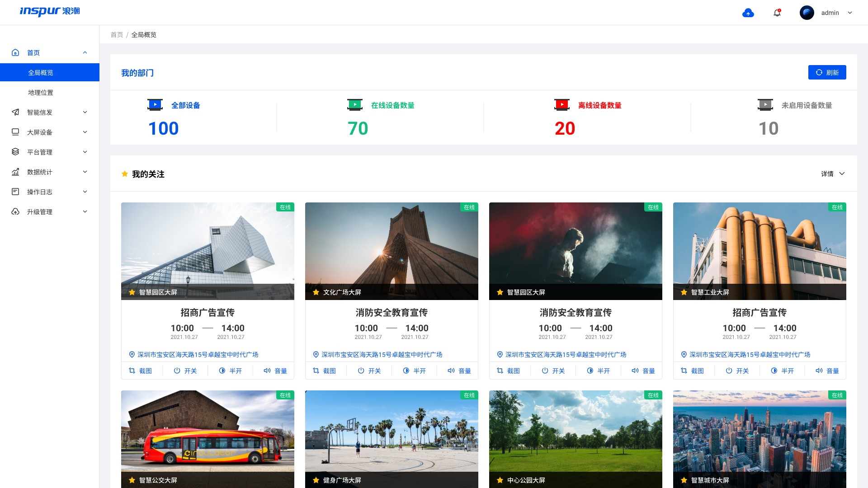Click the online device count 70
This screenshot has height=488, width=868.
tap(358, 129)
